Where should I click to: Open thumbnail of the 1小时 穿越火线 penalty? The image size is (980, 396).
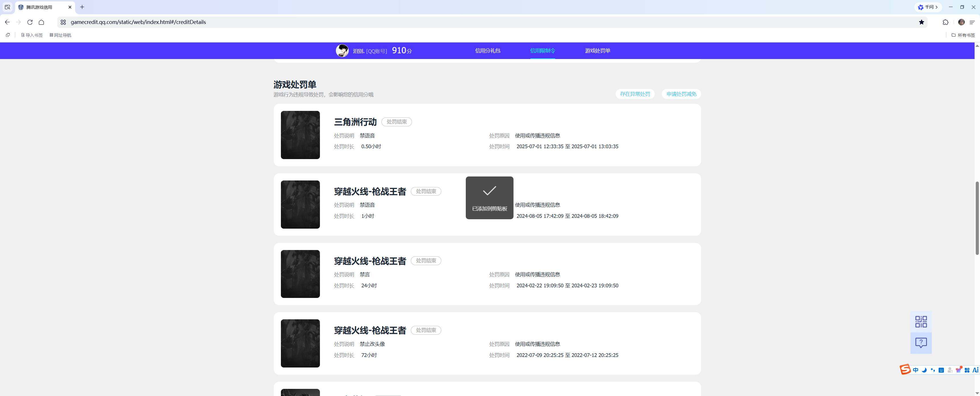point(300,204)
